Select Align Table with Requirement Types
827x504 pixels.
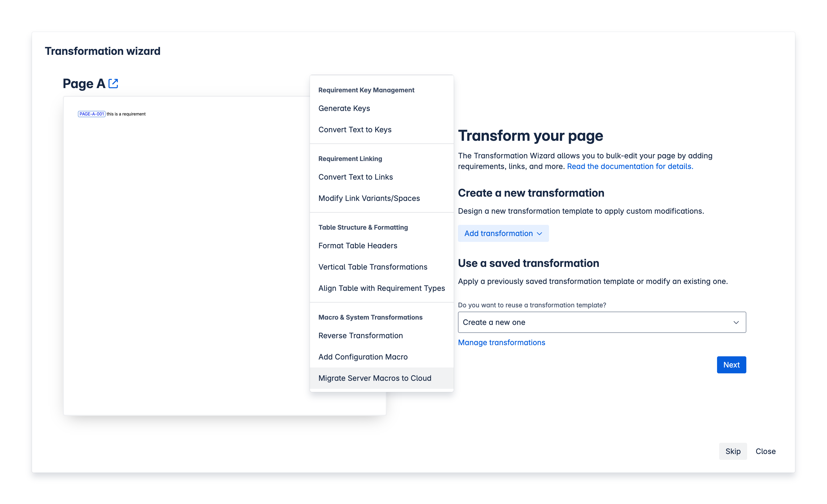381,288
